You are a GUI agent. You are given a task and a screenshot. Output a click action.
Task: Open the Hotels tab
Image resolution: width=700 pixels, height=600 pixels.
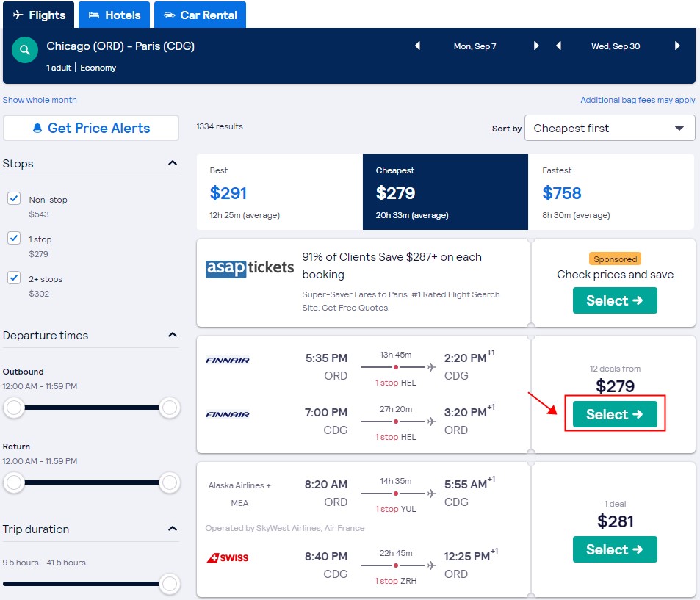115,15
